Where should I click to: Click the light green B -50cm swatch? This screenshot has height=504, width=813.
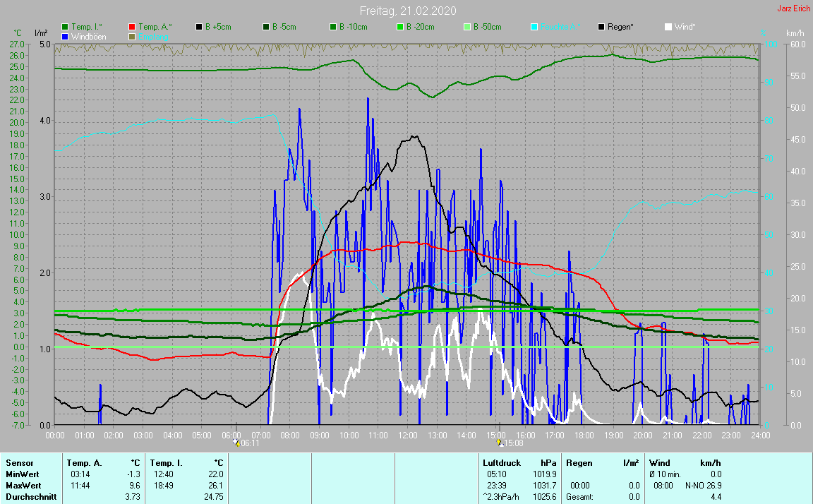[467, 27]
